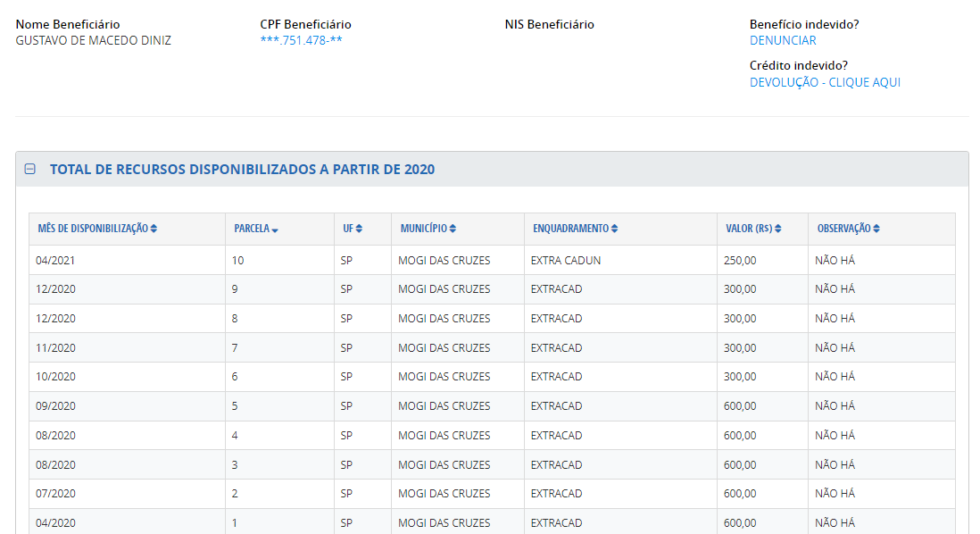This screenshot has width=980, height=534.
Task: Sort by Mês de Disponibilização arrows
Action: (x=154, y=229)
